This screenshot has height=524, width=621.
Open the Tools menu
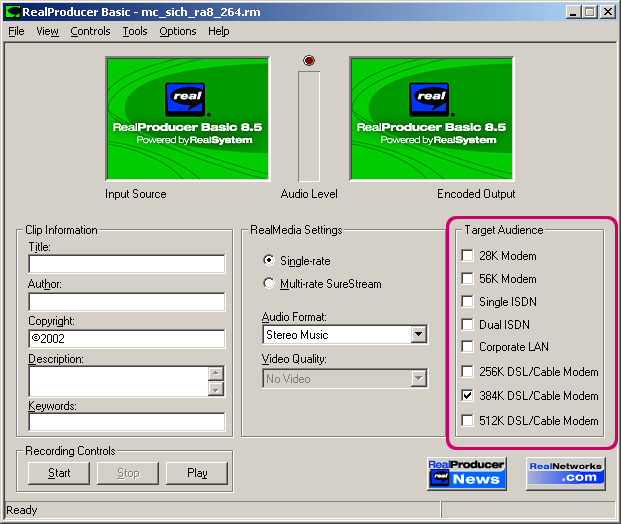click(x=135, y=31)
